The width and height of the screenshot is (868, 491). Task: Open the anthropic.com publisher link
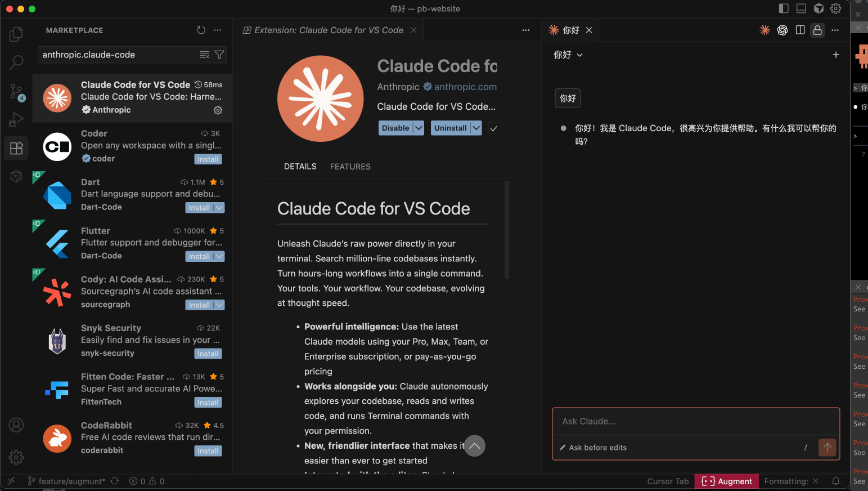465,87
